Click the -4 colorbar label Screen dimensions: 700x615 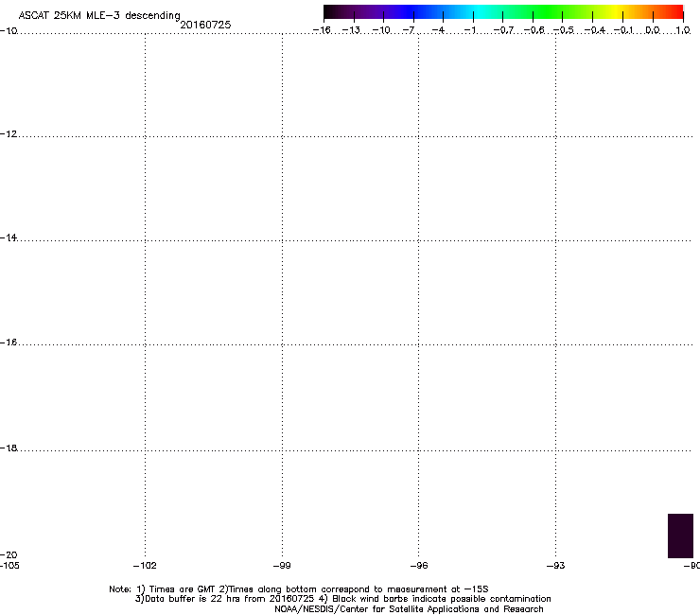coord(438,30)
